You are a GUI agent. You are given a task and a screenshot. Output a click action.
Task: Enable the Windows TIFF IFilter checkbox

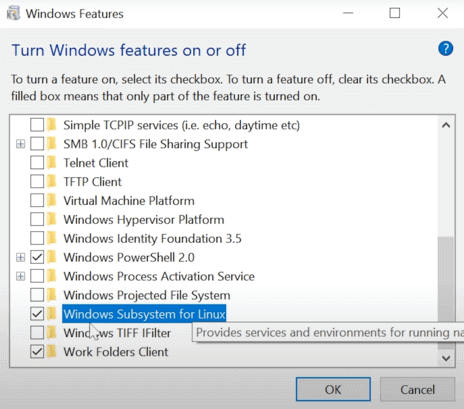click(x=37, y=333)
